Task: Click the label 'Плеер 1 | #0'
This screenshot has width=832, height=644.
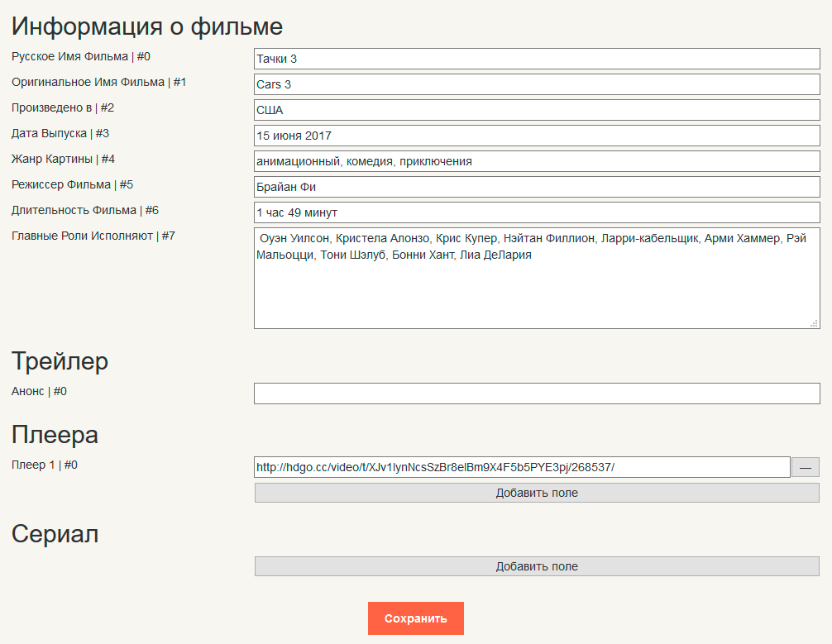Action: [x=45, y=465]
